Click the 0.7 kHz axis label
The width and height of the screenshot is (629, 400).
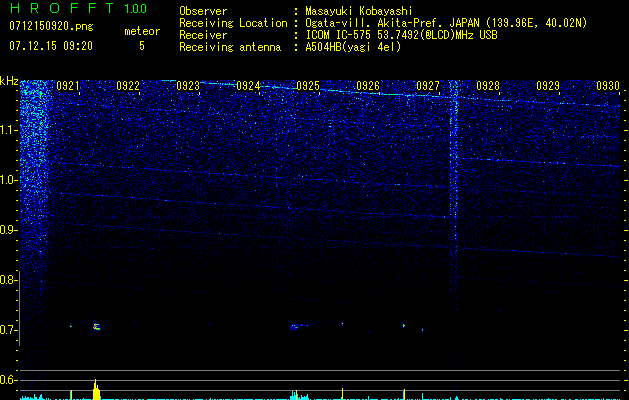point(8,330)
